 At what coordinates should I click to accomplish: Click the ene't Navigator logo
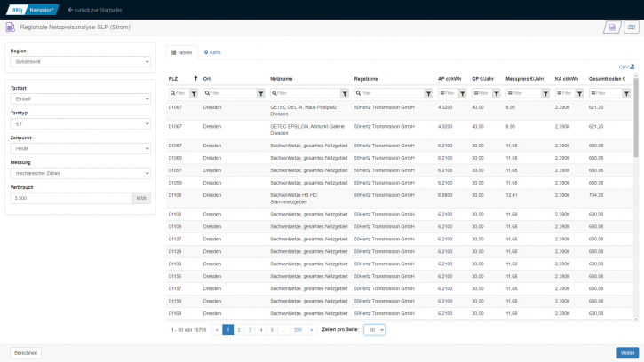[31, 9]
